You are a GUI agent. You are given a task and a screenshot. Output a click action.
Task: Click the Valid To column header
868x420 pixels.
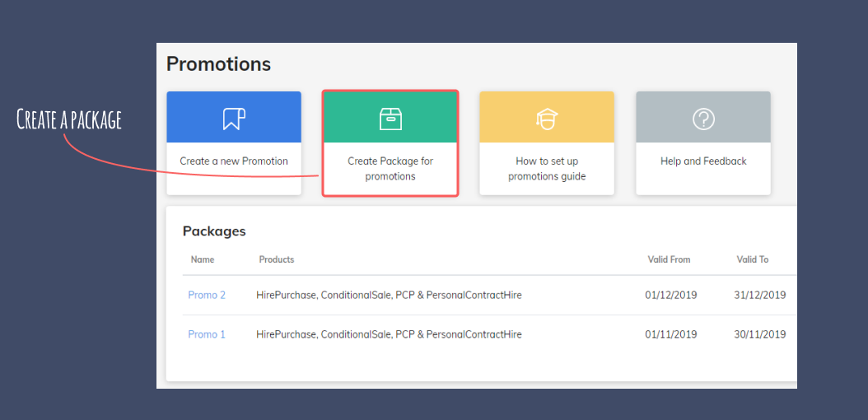(753, 259)
